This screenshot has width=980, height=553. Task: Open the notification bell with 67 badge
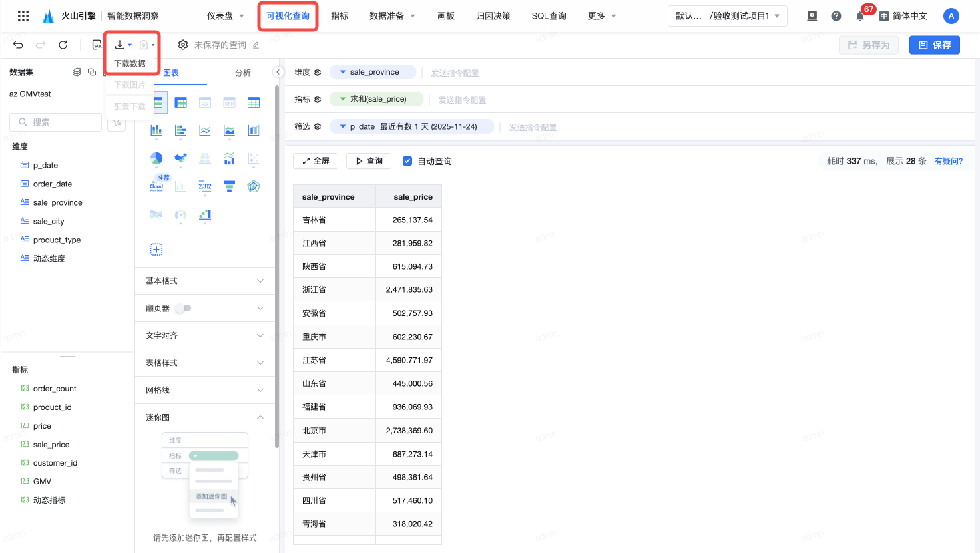coord(860,16)
